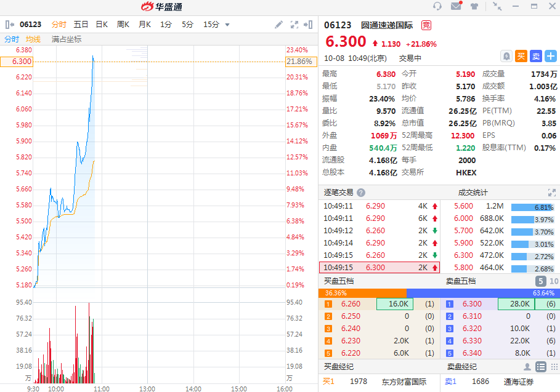Open the 逐笔交易 tab

pyautogui.click(x=338, y=193)
